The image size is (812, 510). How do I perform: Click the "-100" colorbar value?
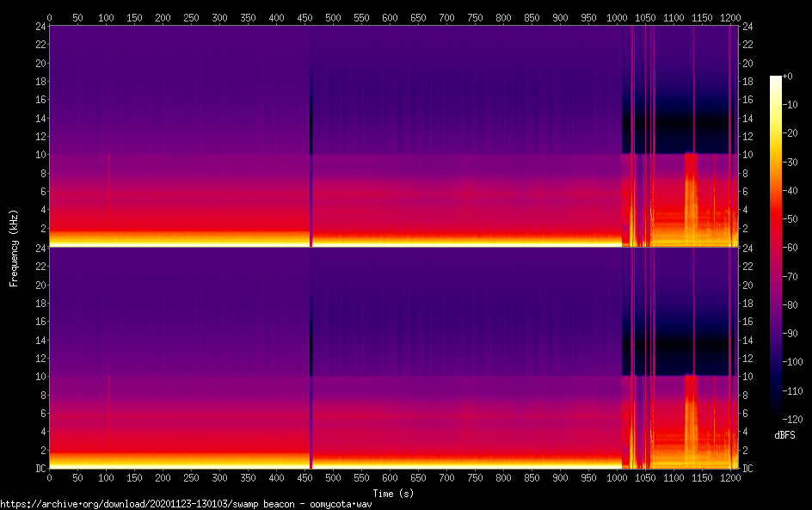point(793,362)
